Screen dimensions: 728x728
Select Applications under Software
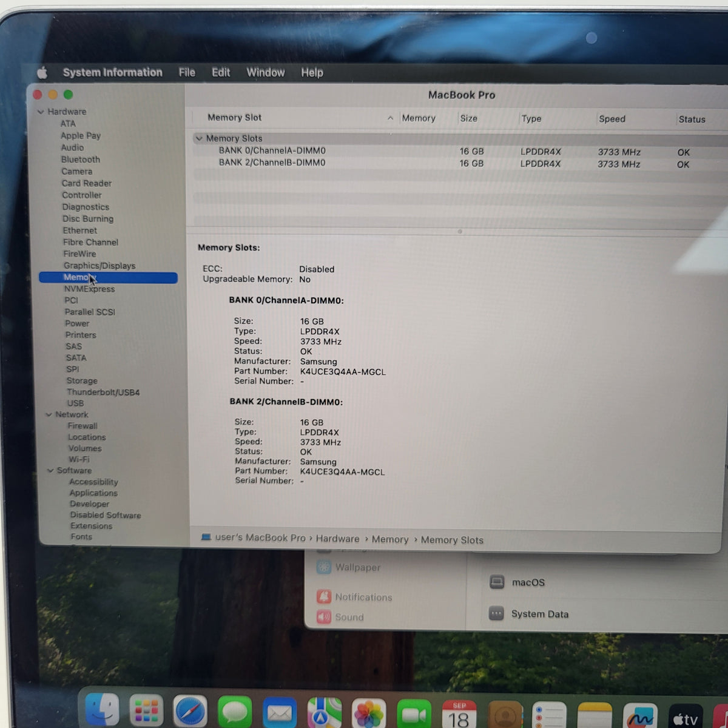click(x=93, y=493)
